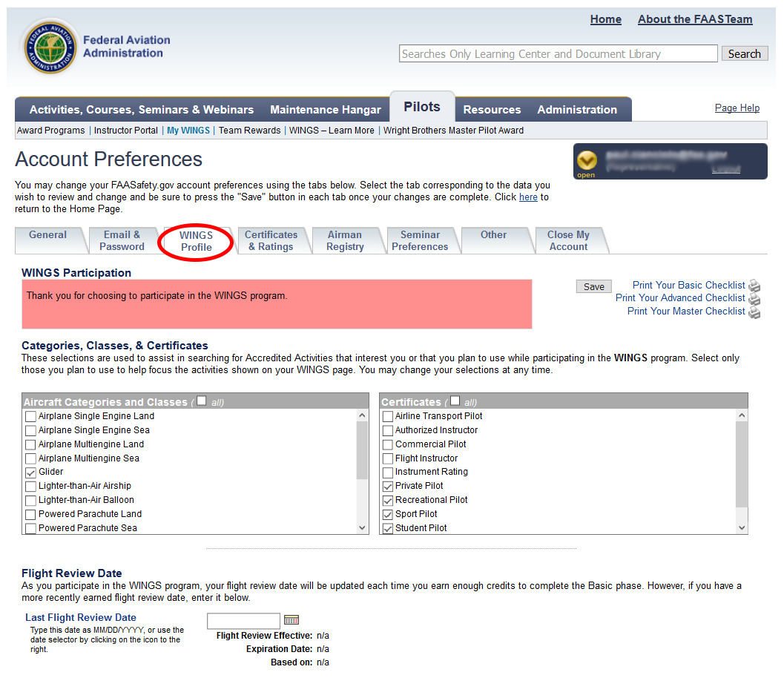
Task: Open the Page Help link
Action: (737, 108)
